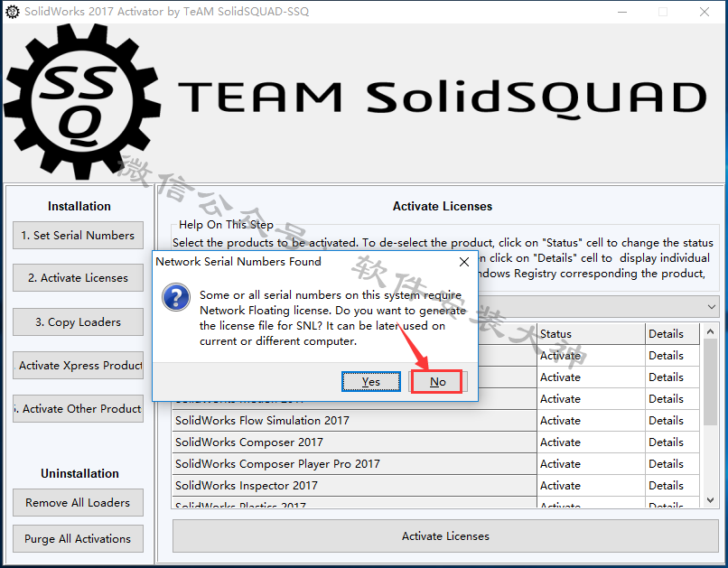The width and height of the screenshot is (728, 568).
Task: Click the Activate Xpress Products button
Action: 78,366
